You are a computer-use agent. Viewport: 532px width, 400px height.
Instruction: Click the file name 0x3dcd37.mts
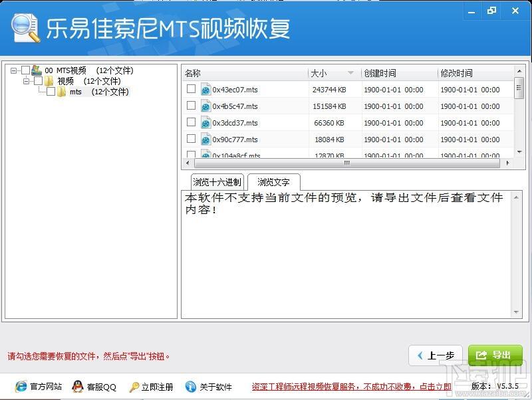[x=235, y=123]
